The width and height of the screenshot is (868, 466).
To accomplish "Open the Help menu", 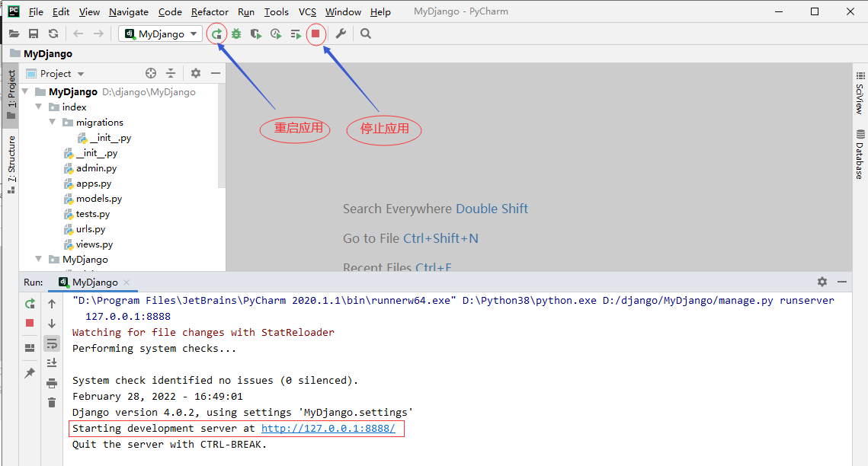I will (x=380, y=11).
